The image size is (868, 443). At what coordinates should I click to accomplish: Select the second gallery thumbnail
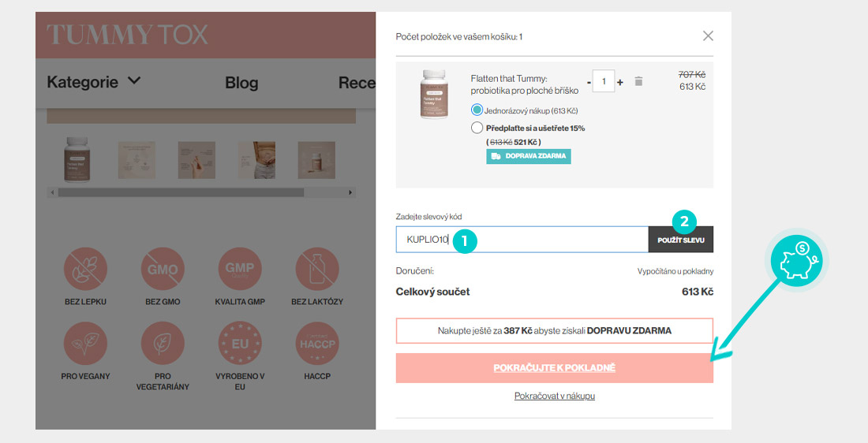coord(137,160)
